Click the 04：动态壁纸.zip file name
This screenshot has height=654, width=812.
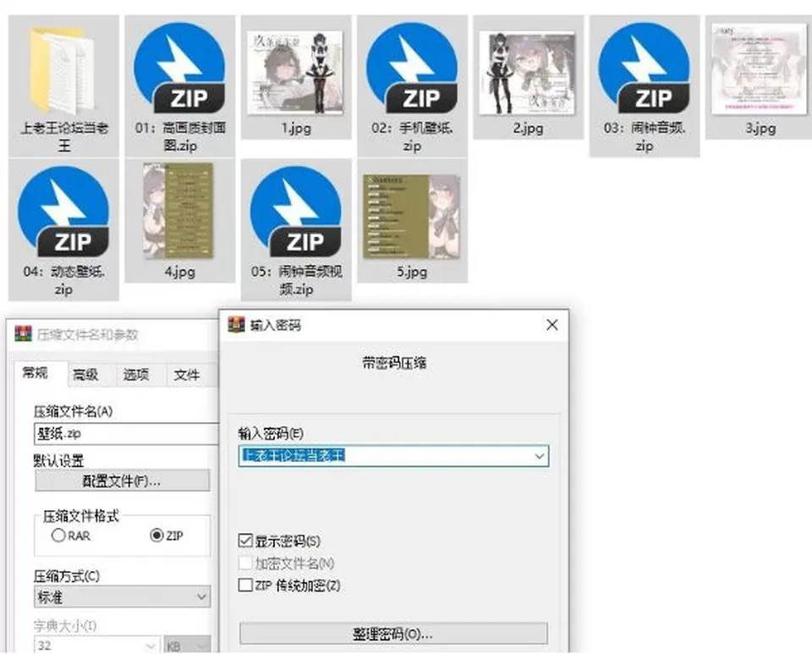[63, 280]
